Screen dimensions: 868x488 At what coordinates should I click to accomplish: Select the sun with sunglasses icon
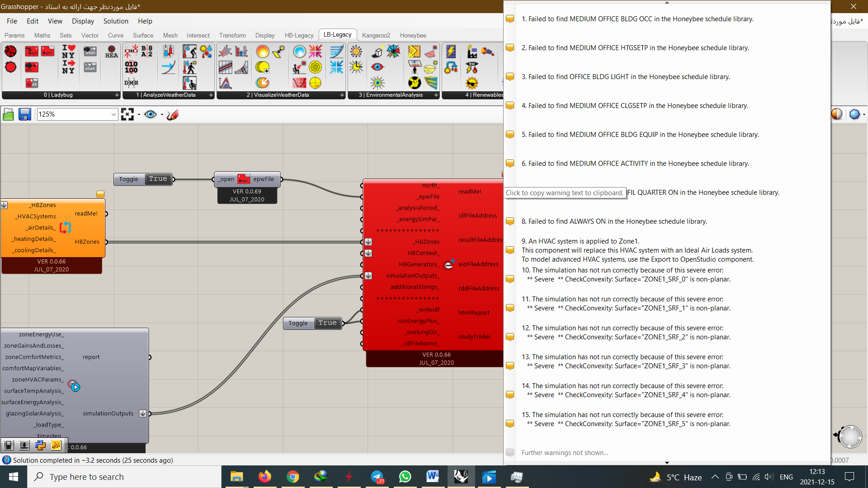[472, 83]
